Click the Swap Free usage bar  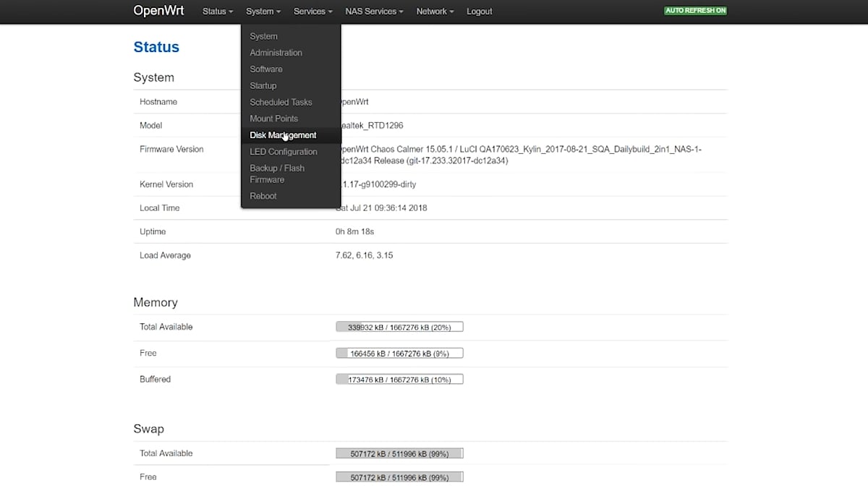click(x=399, y=476)
